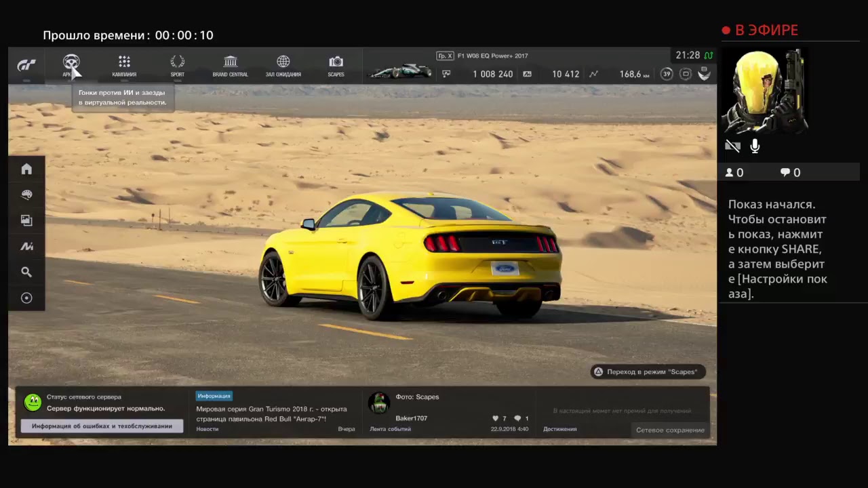The height and width of the screenshot is (488, 868).
Task: Click the comments bubble icon with 1
Action: click(x=517, y=418)
